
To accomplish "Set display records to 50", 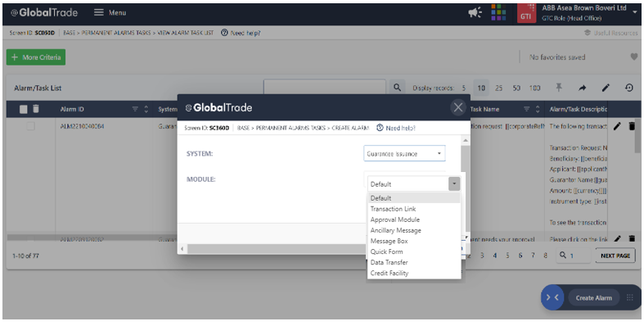I will click(x=516, y=88).
